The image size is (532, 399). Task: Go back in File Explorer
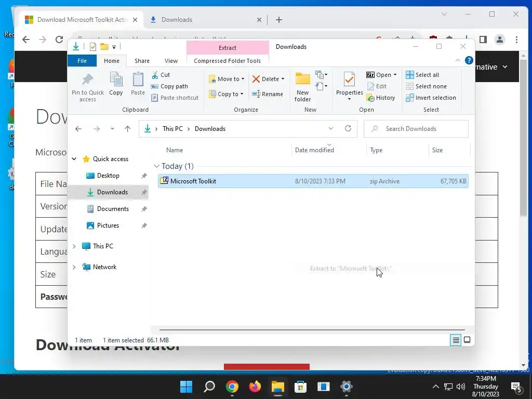pyautogui.click(x=78, y=129)
